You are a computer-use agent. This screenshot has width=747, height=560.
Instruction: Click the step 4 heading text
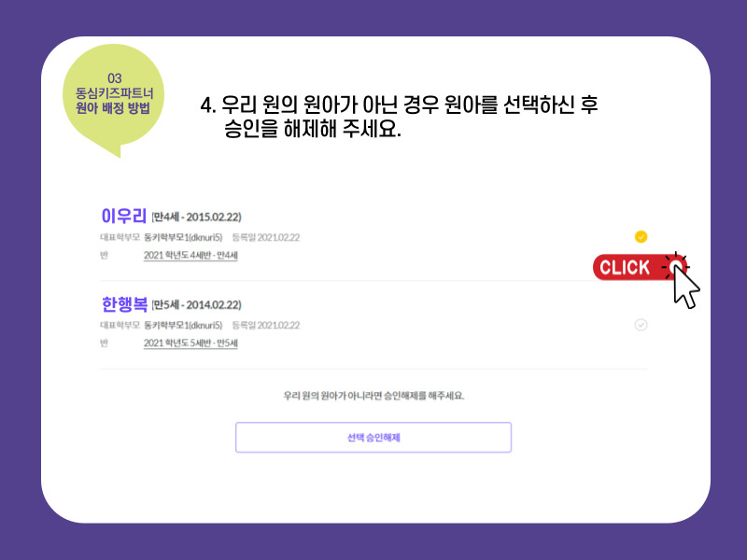tap(399, 117)
